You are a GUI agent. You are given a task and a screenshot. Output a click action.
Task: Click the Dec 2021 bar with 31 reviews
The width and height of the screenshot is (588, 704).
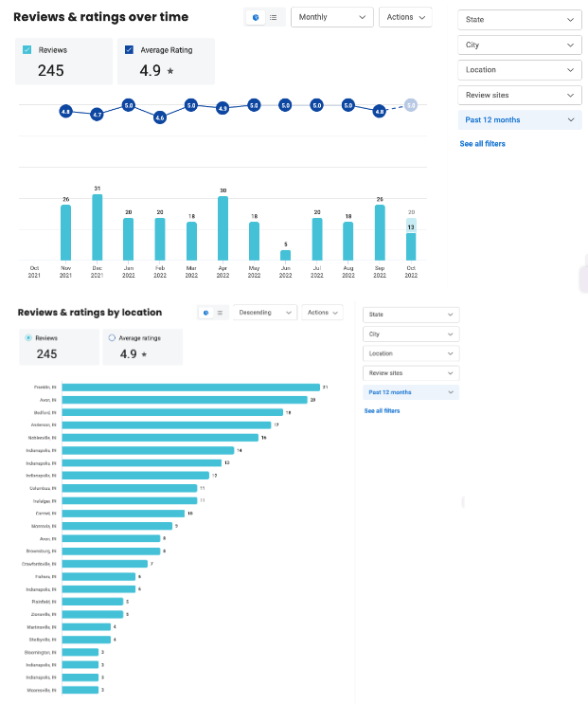(98, 227)
